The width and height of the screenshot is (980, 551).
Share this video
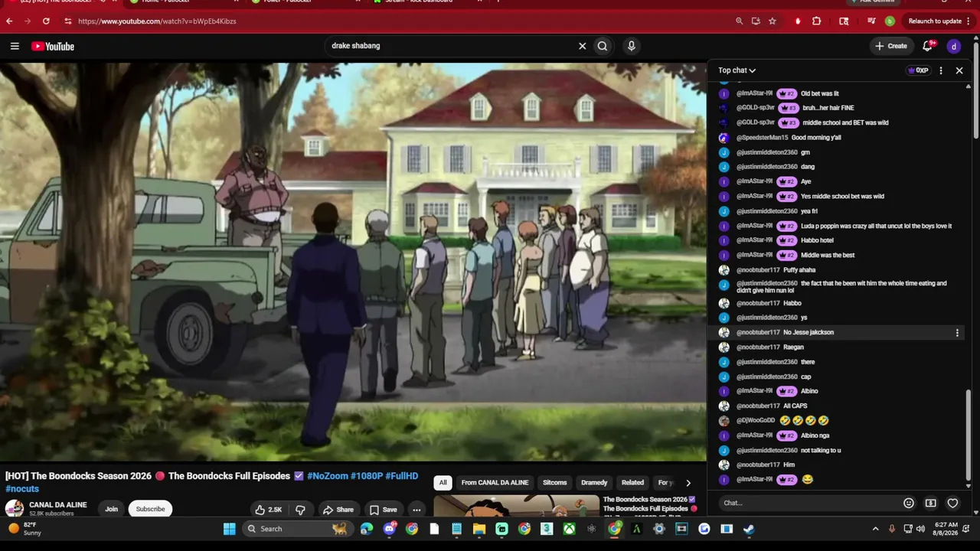[x=338, y=510]
